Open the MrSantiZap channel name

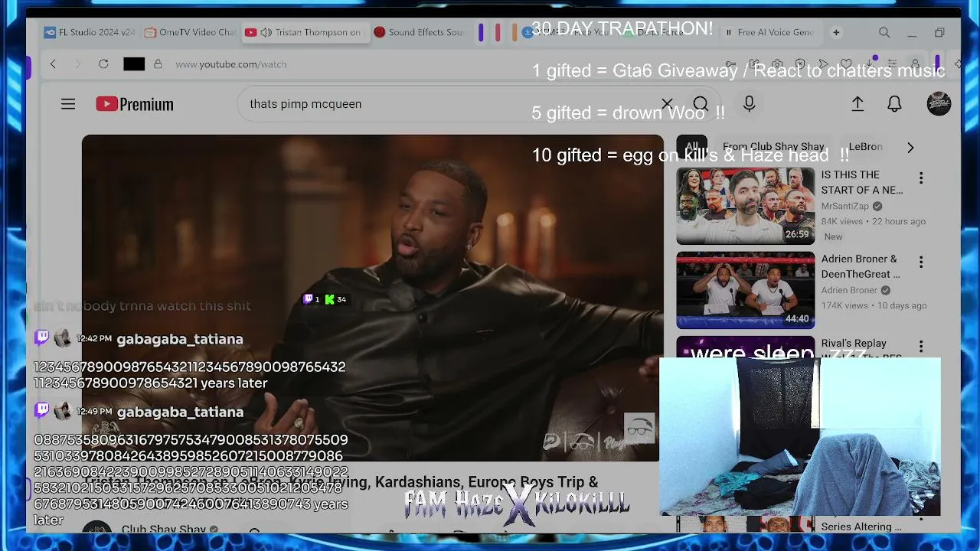[845, 206]
